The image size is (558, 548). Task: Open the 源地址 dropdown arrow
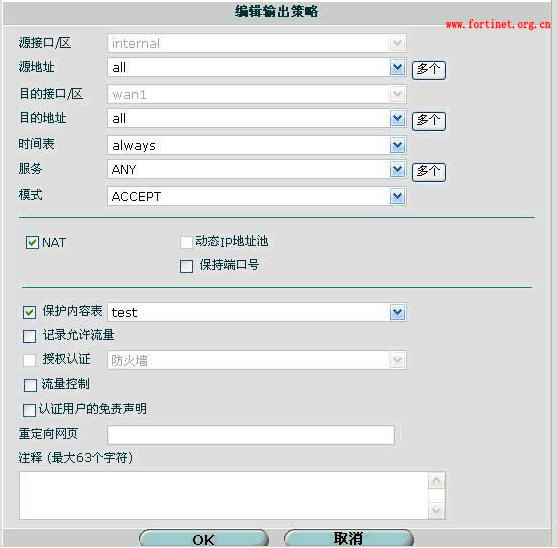point(397,67)
